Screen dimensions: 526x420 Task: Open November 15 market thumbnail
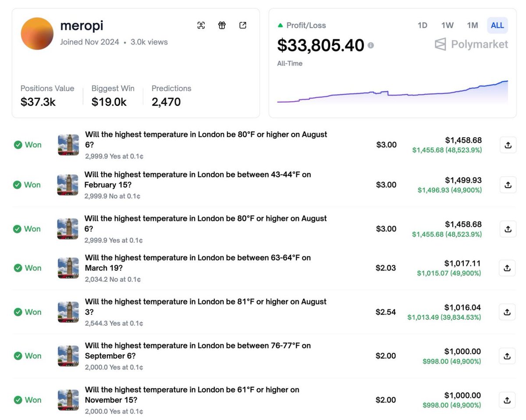point(68,400)
